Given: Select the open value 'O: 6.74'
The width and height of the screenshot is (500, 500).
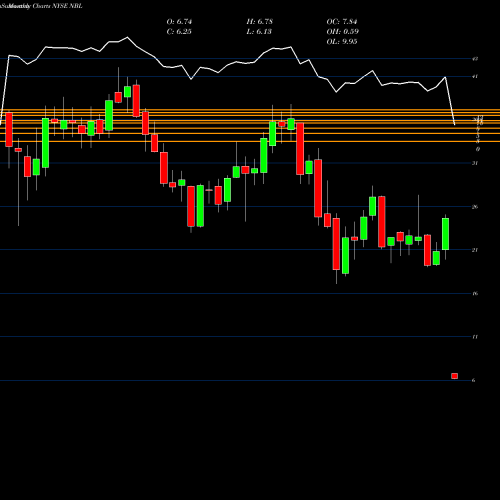Looking at the screenshot, I should (x=179, y=21).
